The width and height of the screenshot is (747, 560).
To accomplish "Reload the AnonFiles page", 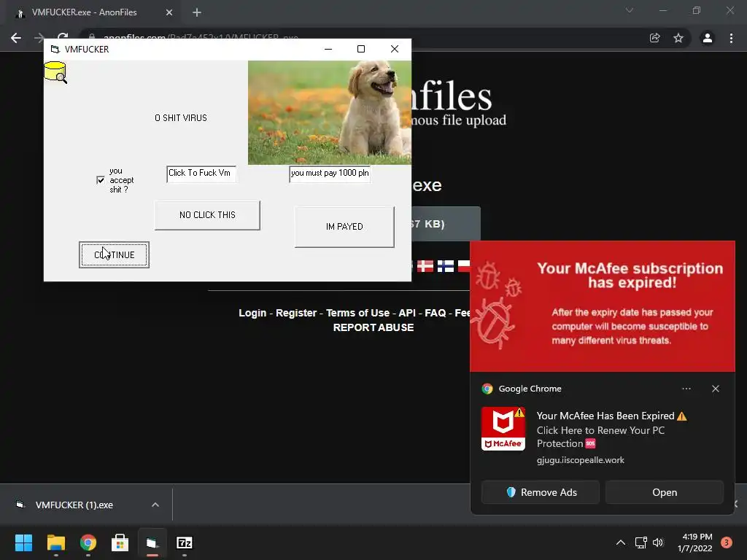I will click(x=63, y=36).
